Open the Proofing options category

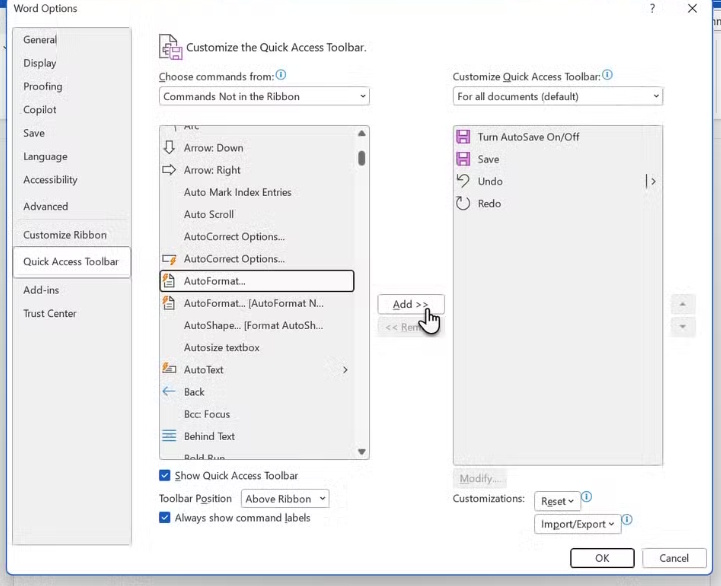point(72,86)
